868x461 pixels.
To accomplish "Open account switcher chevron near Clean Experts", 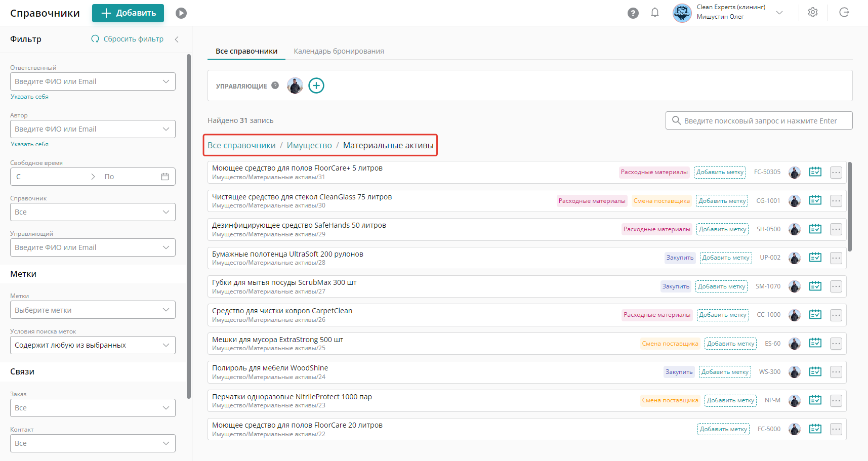I will [779, 13].
